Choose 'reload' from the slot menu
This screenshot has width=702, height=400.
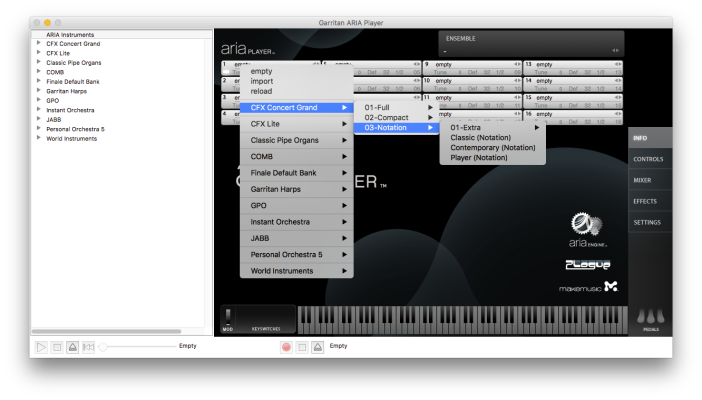(296, 91)
